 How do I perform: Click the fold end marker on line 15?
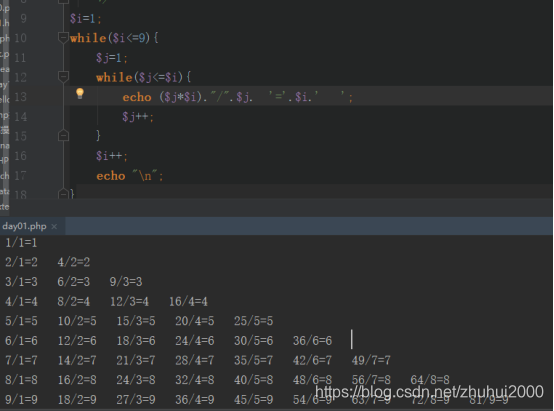click(x=63, y=136)
